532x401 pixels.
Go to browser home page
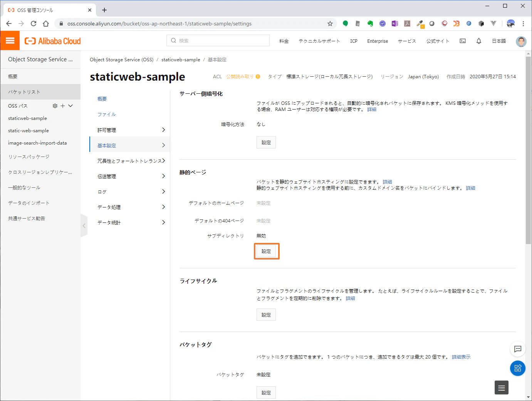point(46,24)
